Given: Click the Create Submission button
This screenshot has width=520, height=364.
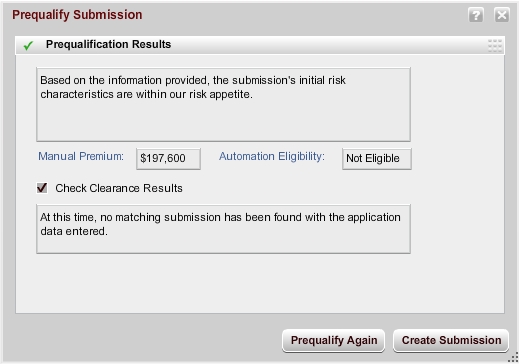Looking at the screenshot, I should click(x=451, y=340).
